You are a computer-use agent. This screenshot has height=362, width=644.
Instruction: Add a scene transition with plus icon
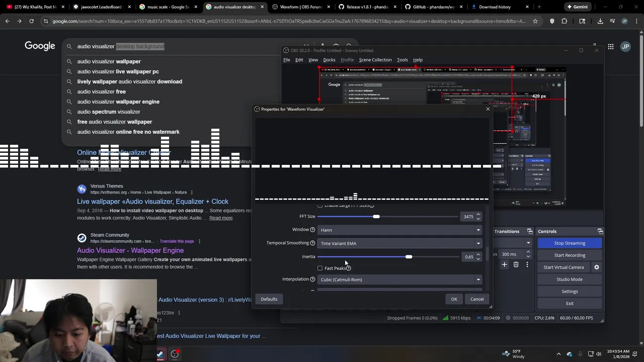point(504,264)
